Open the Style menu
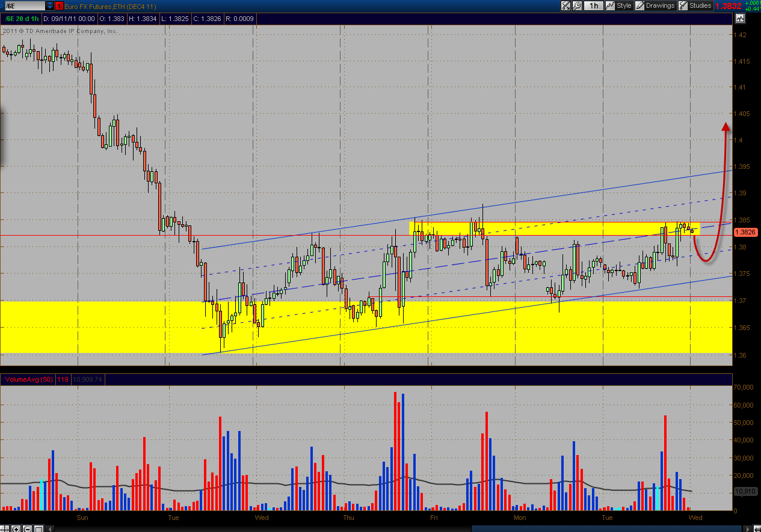The height and width of the screenshot is (532, 761). (x=618, y=5)
